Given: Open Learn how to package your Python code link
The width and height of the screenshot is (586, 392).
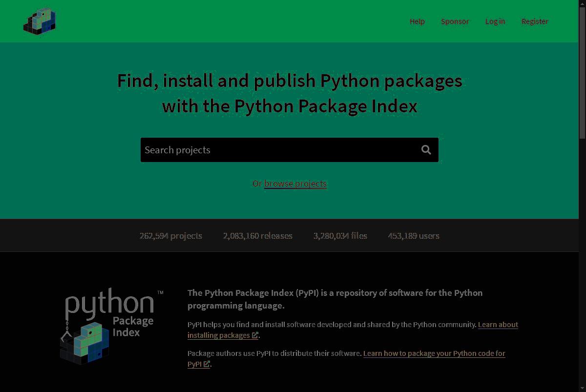Looking at the screenshot, I should [346, 358].
